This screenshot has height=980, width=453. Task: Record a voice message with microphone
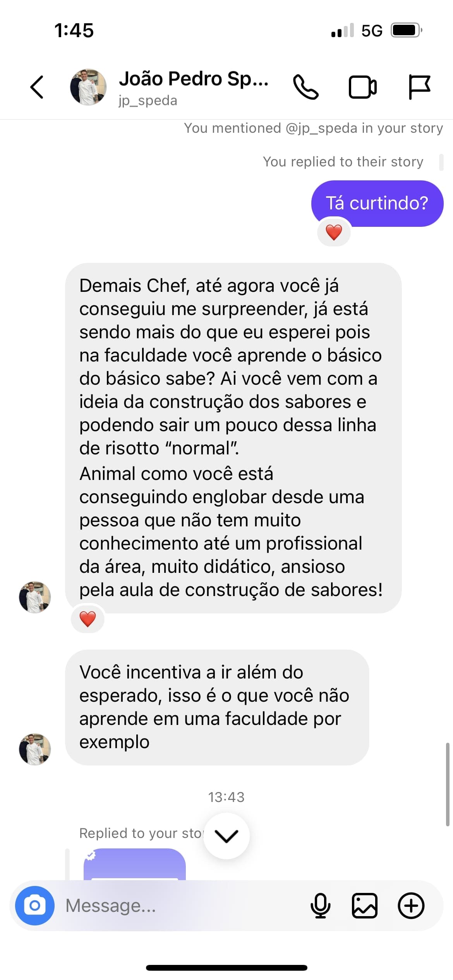[x=321, y=906]
